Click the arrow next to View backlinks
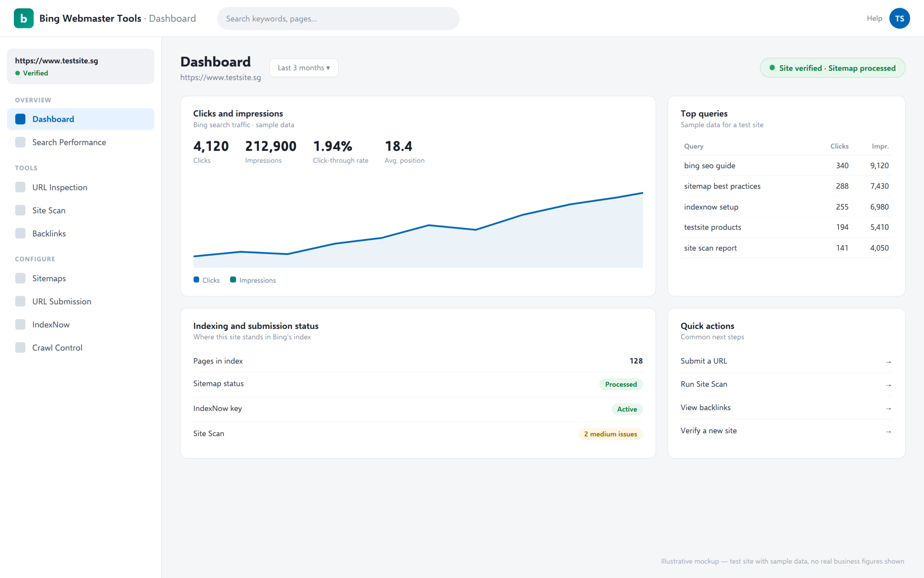924x578 pixels. point(889,409)
